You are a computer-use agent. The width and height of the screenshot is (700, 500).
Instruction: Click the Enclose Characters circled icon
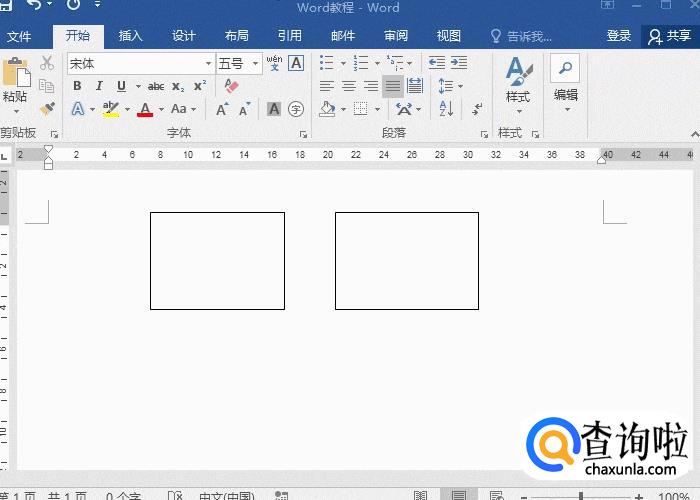[x=296, y=109]
